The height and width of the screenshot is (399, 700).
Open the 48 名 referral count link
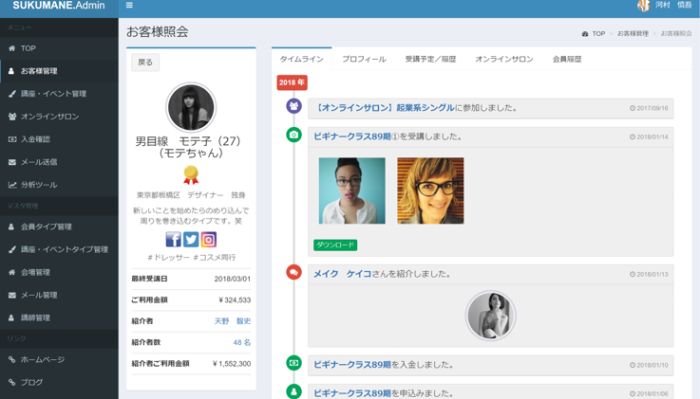pyautogui.click(x=242, y=342)
